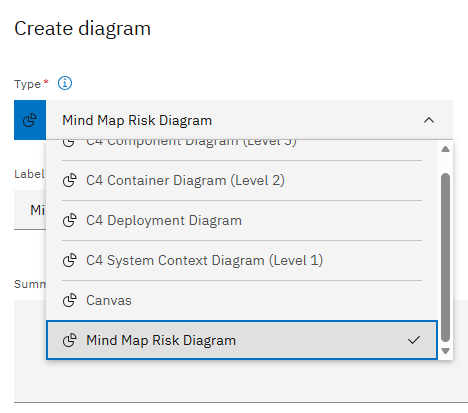This screenshot has width=468, height=413.
Task: Collapse the Type dropdown with the chevron
Action: (429, 120)
